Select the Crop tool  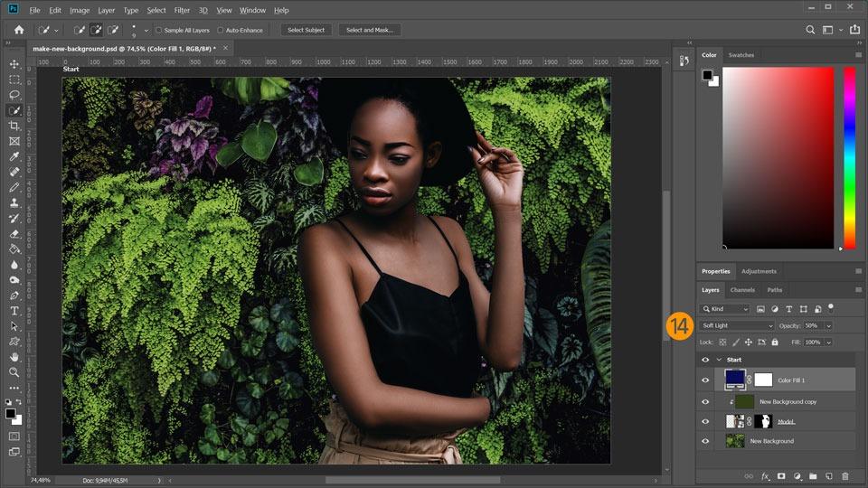(x=14, y=126)
